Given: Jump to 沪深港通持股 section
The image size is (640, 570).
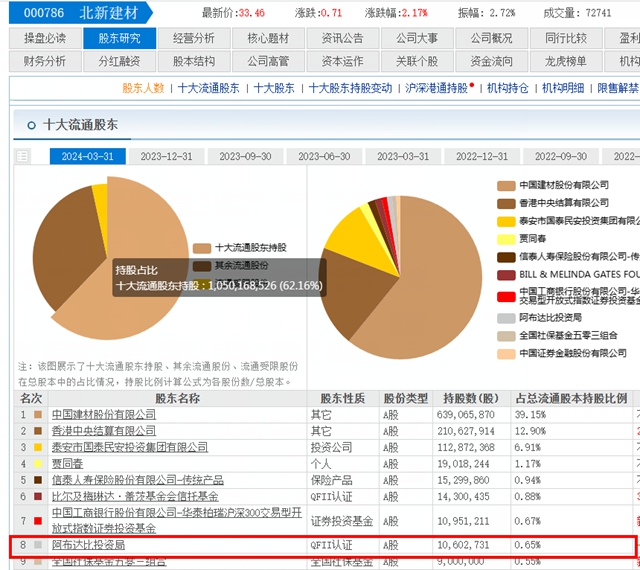Looking at the screenshot, I should point(436,88).
